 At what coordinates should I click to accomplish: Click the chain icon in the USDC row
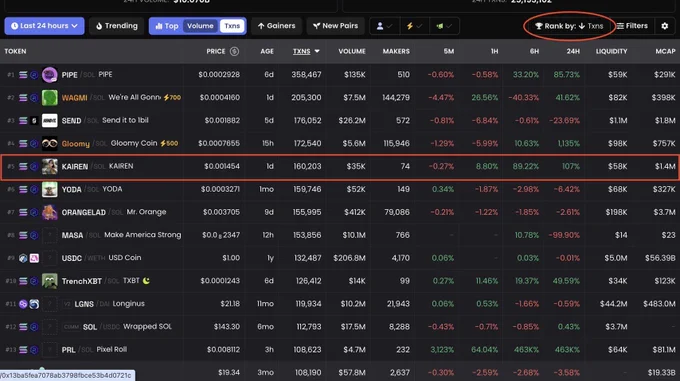point(23,258)
